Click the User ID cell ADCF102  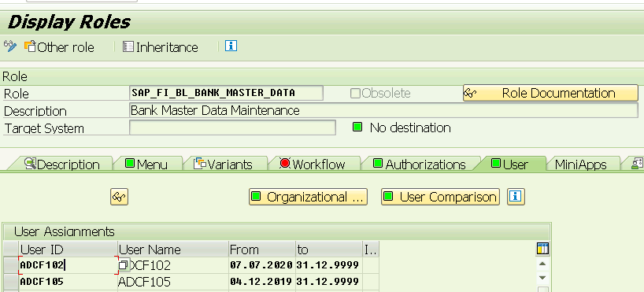(68, 265)
